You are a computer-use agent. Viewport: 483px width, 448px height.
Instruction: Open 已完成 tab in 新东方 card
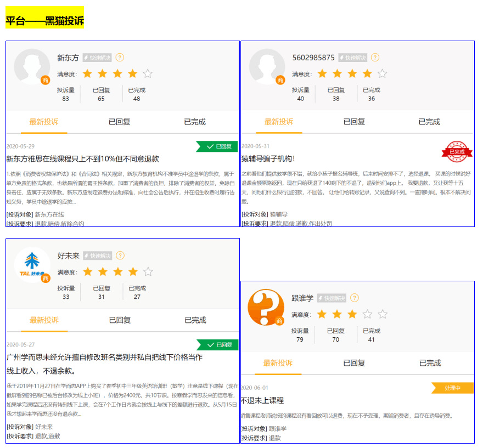tap(195, 122)
